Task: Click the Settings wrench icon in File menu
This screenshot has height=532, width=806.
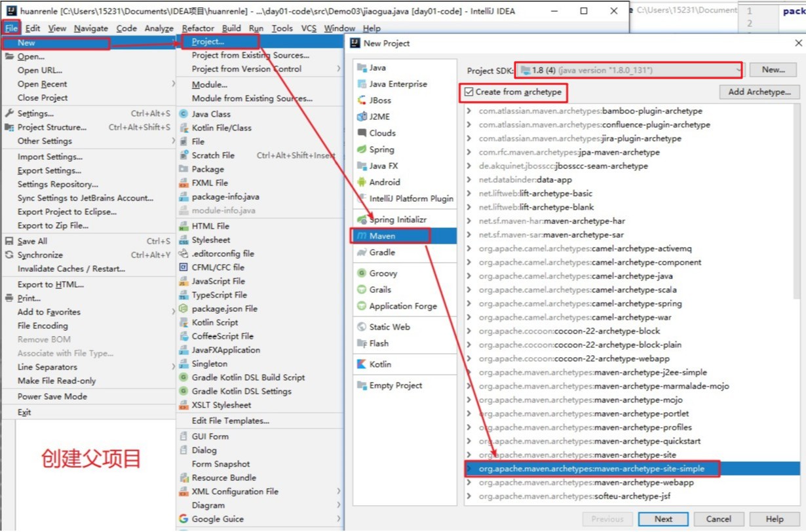Action: click(x=9, y=113)
